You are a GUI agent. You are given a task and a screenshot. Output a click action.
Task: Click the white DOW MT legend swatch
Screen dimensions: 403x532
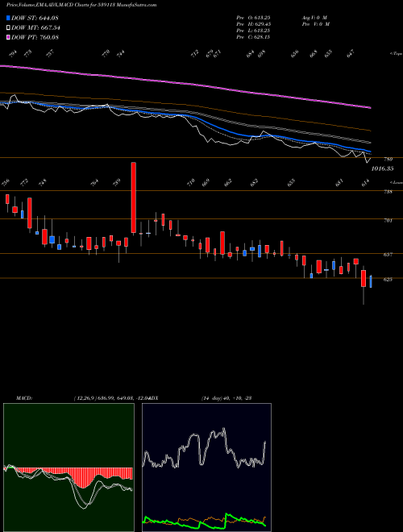tap(8, 28)
